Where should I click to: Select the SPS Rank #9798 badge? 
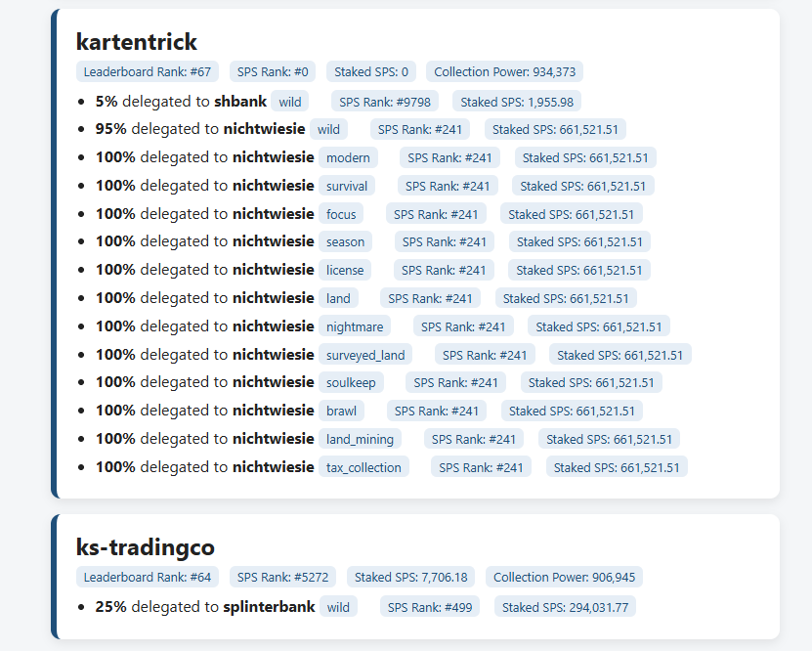point(385,102)
